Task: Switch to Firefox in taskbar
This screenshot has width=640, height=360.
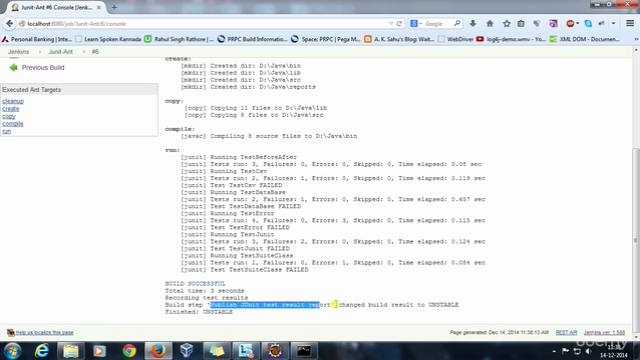Action: click(x=158, y=351)
